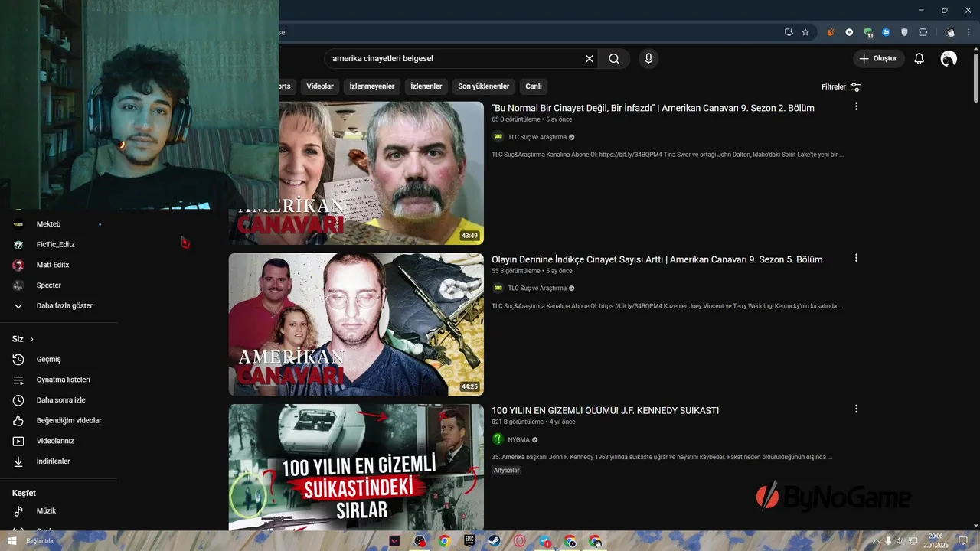Open options menu for the Kennedy Suikasti video
The image size is (980, 551).
[x=856, y=409]
